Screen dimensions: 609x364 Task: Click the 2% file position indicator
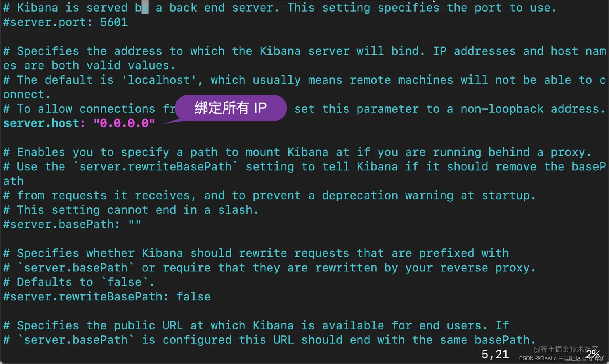pyautogui.click(x=593, y=354)
